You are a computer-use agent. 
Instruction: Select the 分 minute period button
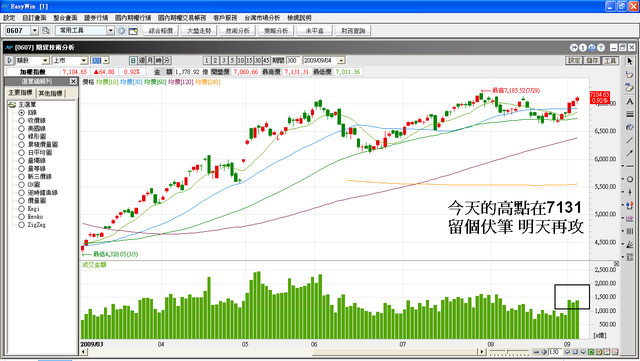pyautogui.click(x=167, y=60)
